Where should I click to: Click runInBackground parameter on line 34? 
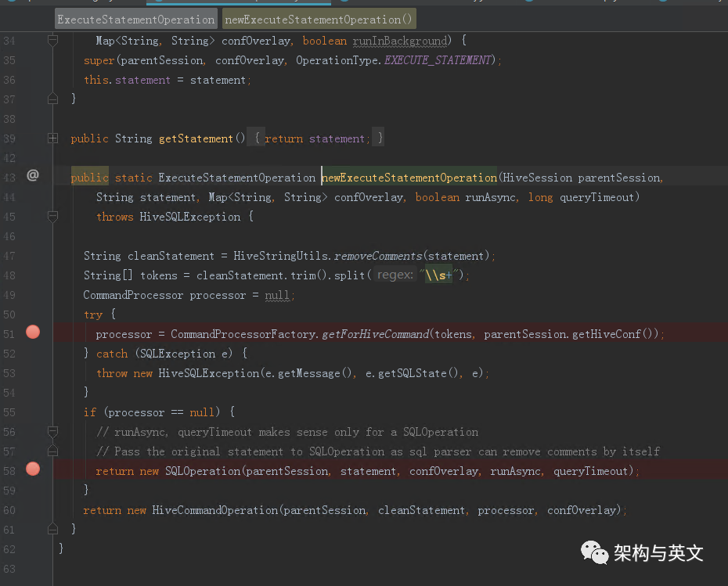point(399,41)
